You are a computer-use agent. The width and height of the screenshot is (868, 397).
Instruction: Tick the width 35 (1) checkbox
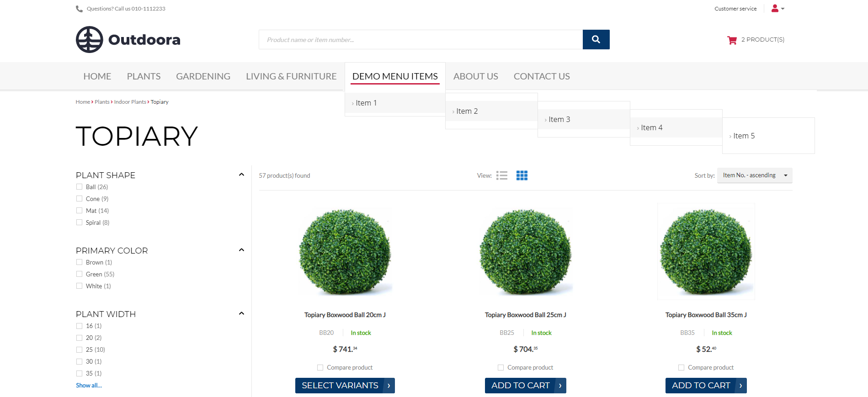[79, 373]
